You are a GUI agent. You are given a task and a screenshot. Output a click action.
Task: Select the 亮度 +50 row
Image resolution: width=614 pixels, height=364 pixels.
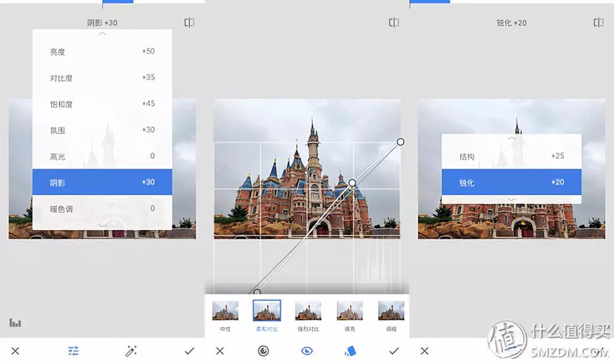(102, 51)
